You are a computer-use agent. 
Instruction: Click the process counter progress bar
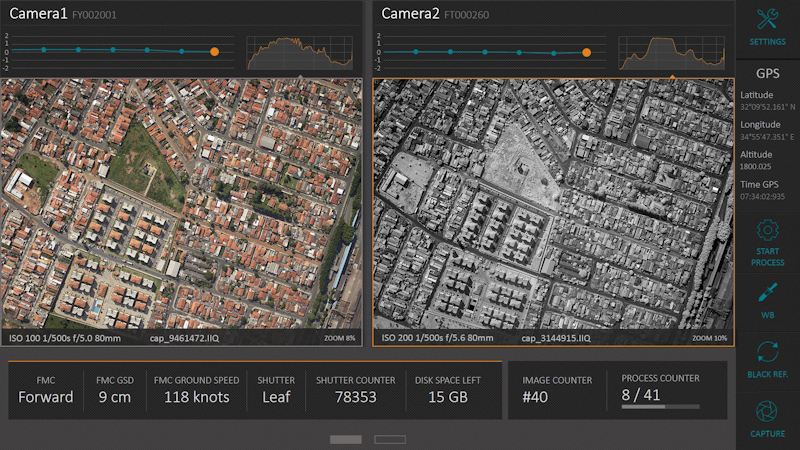660,407
